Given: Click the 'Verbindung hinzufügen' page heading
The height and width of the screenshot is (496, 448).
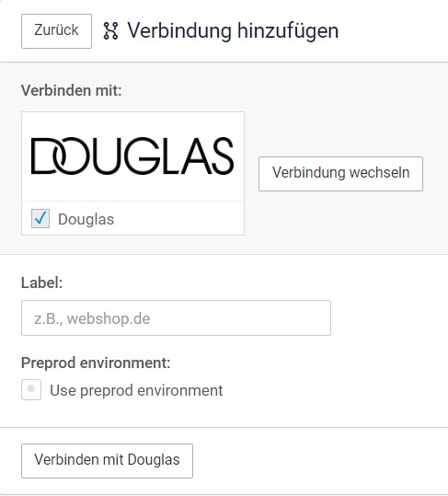Looking at the screenshot, I should click(233, 30).
